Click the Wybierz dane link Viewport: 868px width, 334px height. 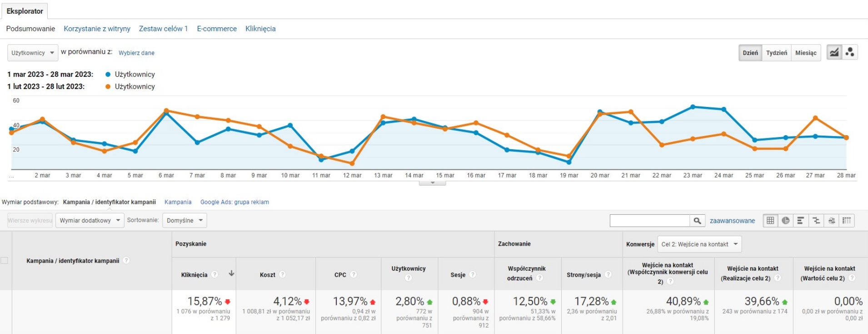coord(136,53)
